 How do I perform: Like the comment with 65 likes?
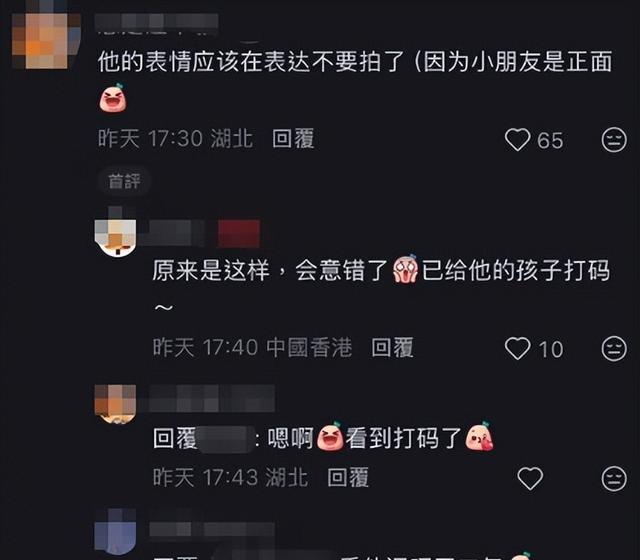[x=518, y=140]
